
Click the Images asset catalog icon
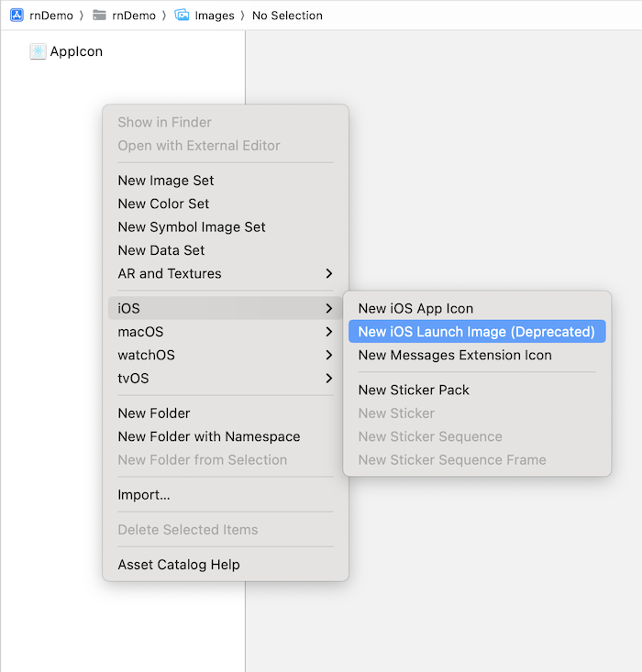point(182,15)
